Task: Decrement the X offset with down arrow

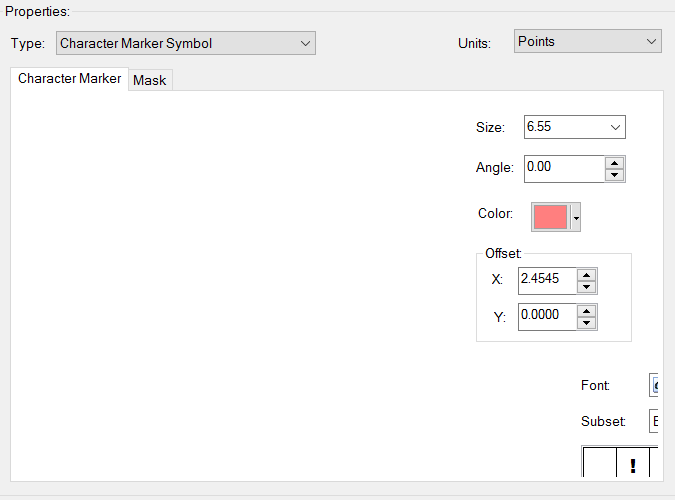Action: [x=587, y=287]
